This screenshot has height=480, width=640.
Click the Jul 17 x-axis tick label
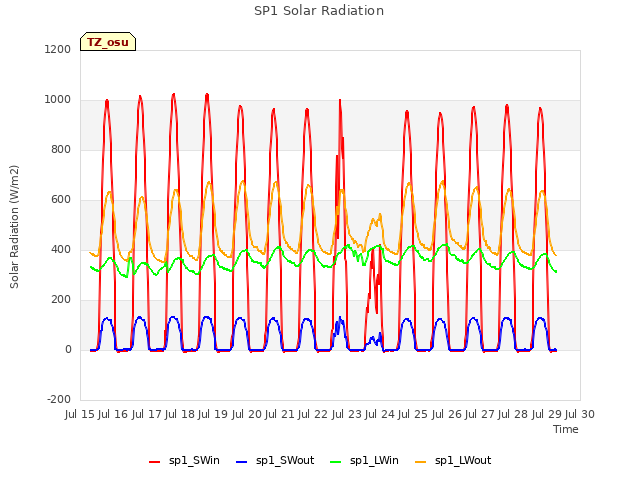tap(147, 414)
